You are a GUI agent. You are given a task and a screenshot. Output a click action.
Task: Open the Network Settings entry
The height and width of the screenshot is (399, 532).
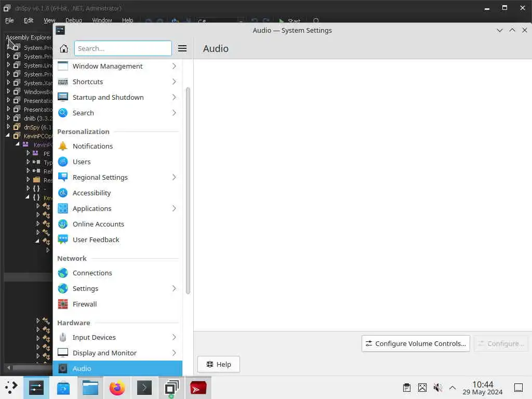pyautogui.click(x=117, y=289)
